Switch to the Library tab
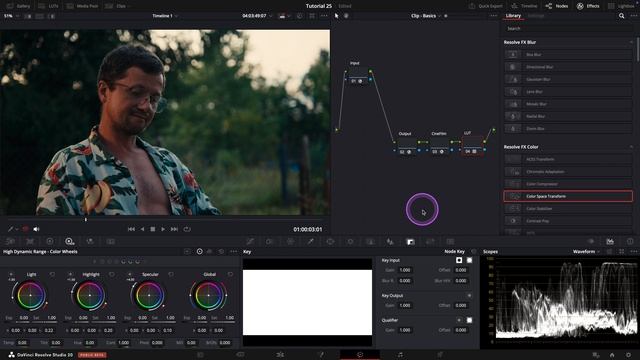The height and width of the screenshot is (360, 640). [x=513, y=16]
